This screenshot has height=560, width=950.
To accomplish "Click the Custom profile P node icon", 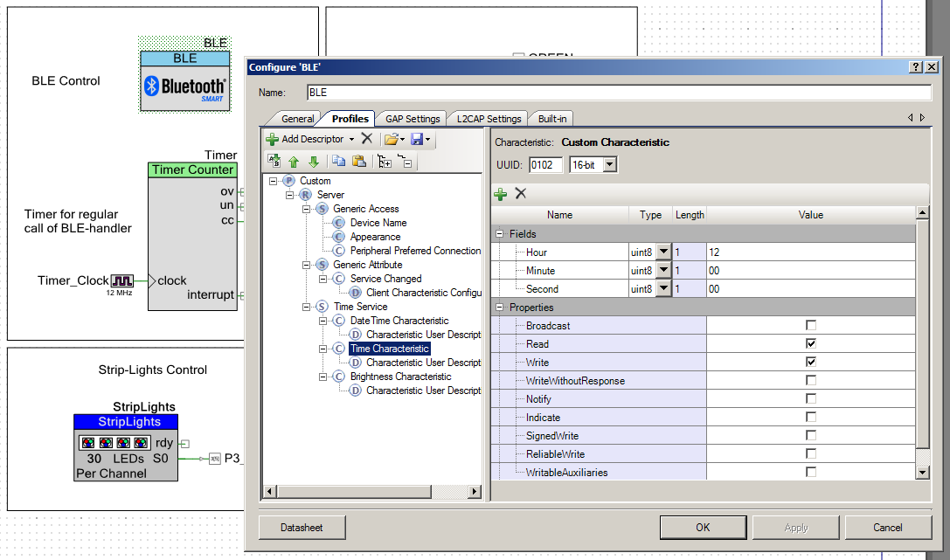I will pyautogui.click(x=288, y=181).
